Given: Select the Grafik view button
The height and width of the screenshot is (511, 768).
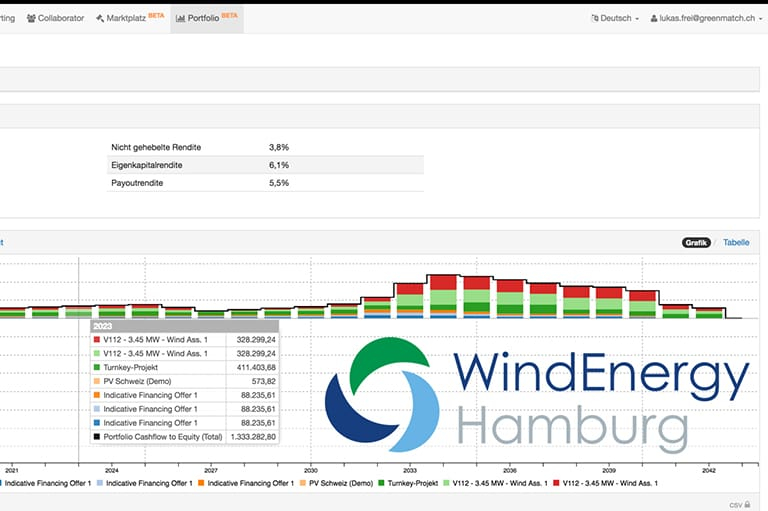Looking at the screenshot, I should click(696, 242).
